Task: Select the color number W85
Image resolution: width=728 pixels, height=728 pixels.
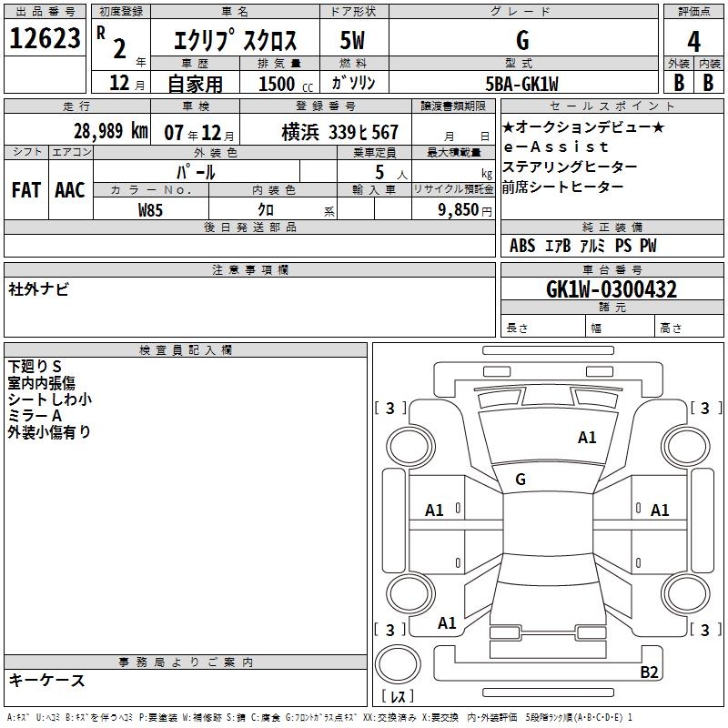Action: pos(151,209)
